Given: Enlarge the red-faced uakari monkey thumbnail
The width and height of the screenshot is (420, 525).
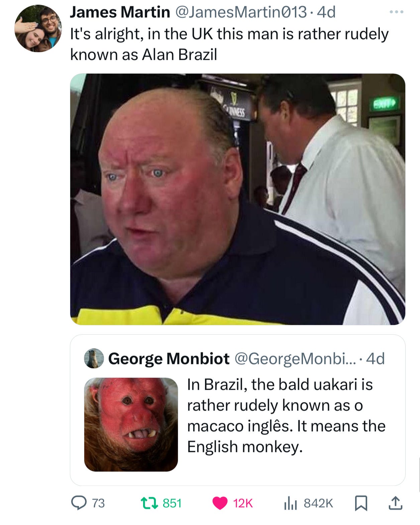Looking at the screenshot, I should tap(131, 425).
